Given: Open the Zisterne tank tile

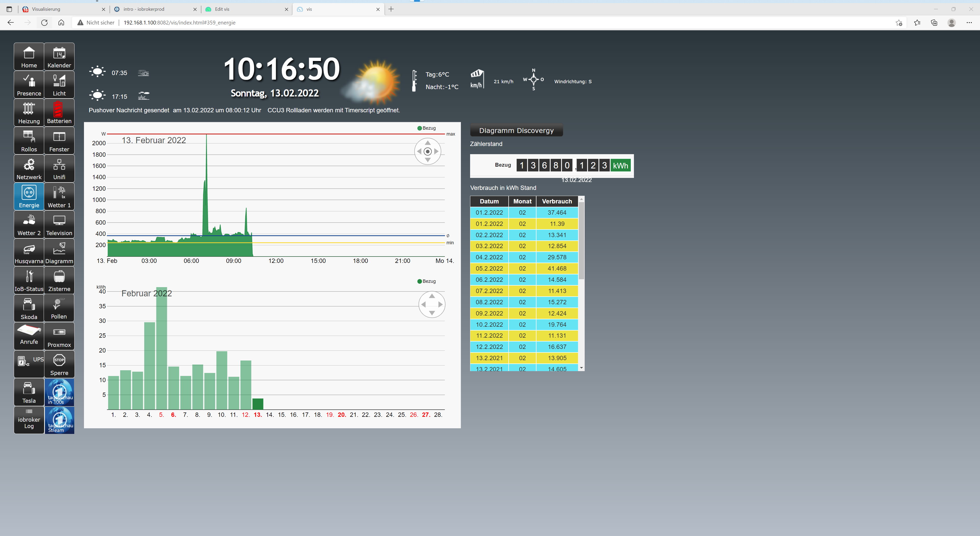Looking at the screenshot, I should click(x=59, y=280).
